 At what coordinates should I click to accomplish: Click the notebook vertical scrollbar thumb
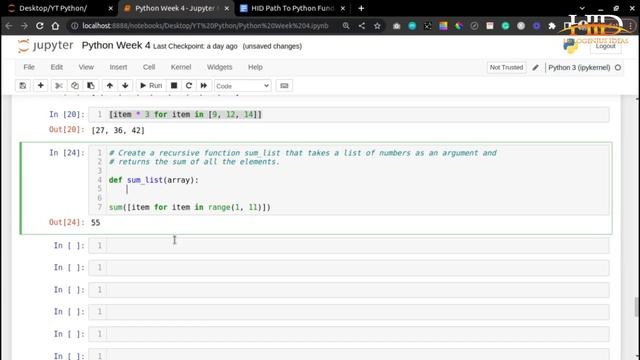click(x=636, y=307)
